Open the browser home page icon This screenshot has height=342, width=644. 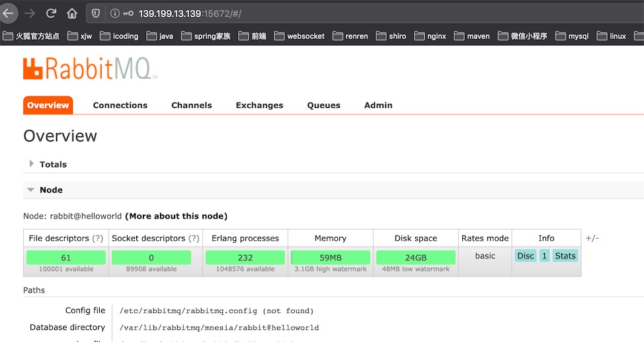(72, 14)
